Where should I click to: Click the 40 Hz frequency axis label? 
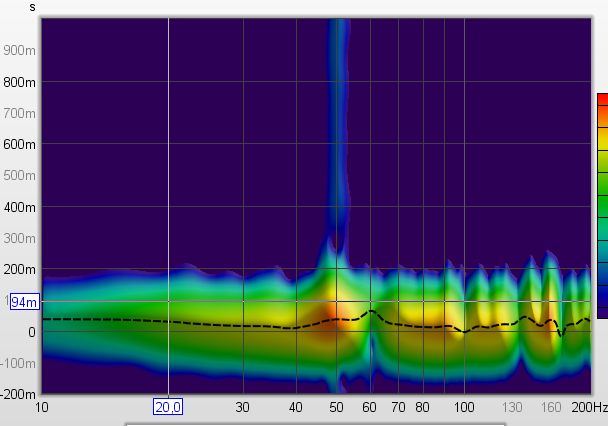point(295,407)
